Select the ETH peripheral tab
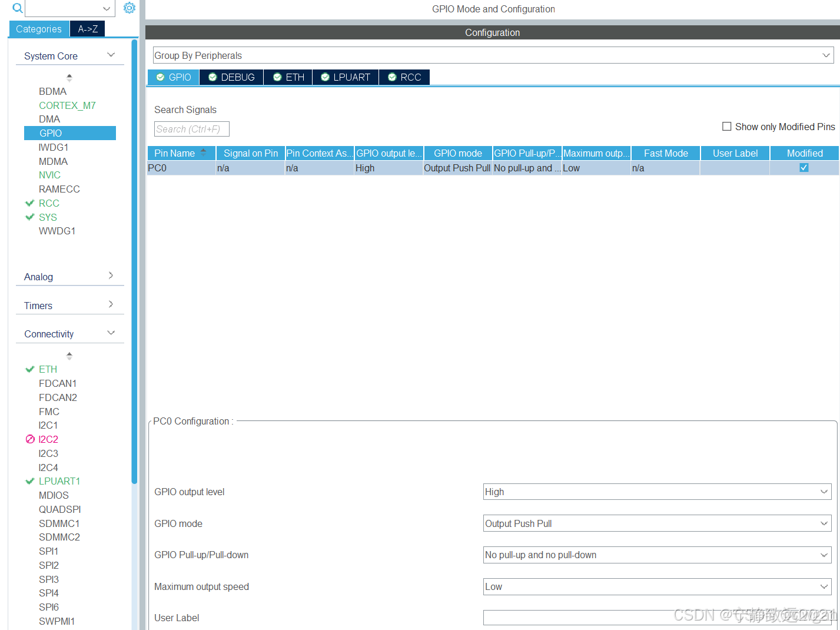 [x=288, y=77]
